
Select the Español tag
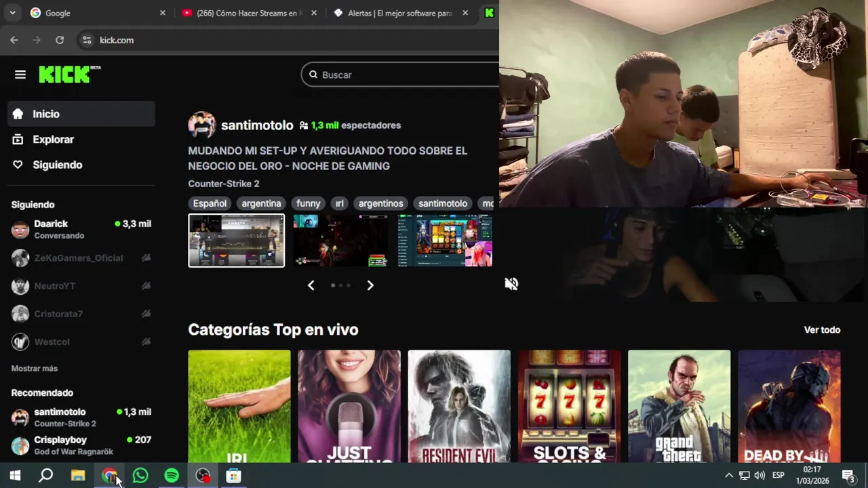210,203
